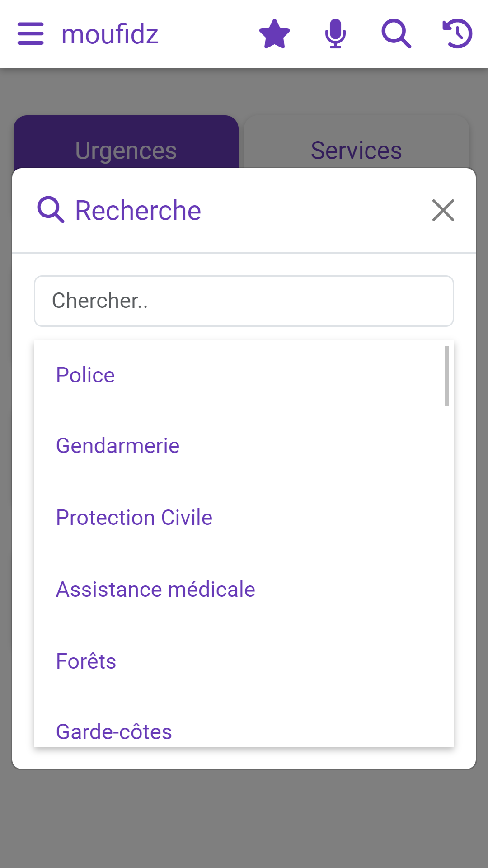Open favorites with the star icon
Screen dimensions: 488x868
point(274,34)
